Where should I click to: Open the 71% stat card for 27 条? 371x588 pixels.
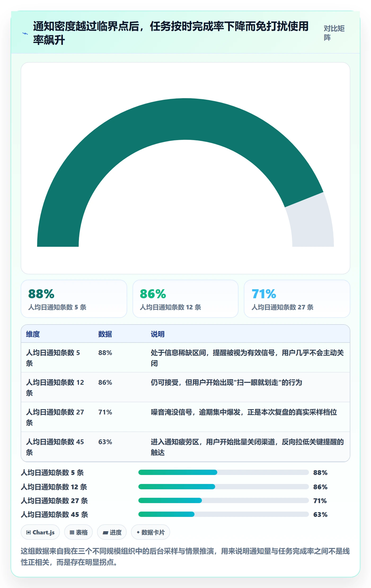[x=297, y=299]
